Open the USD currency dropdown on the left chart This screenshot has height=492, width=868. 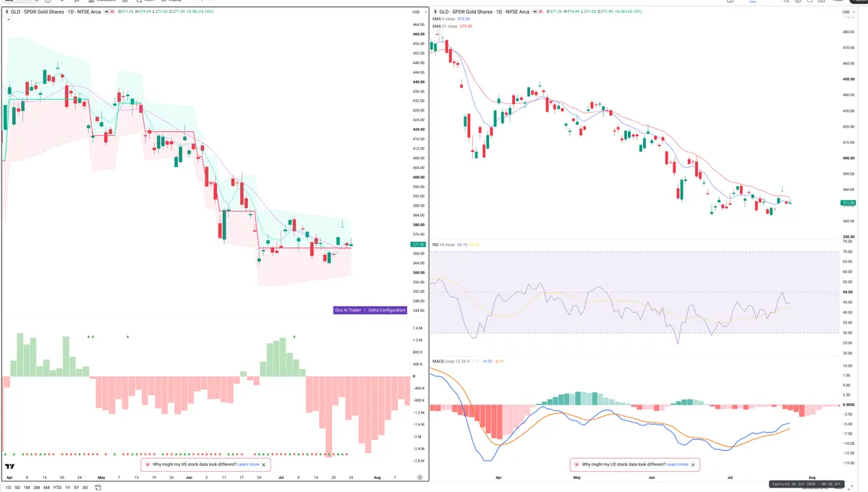click(x=418, y=12)
